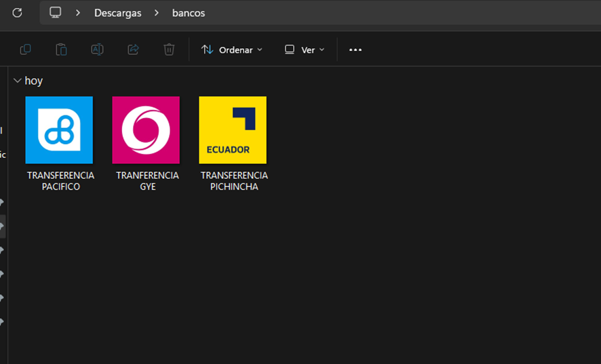Image resolution: width=601 pixels, height=364 pixels.
Task: Click the Copy toolbar icon
Action: [x=25, y=49]
